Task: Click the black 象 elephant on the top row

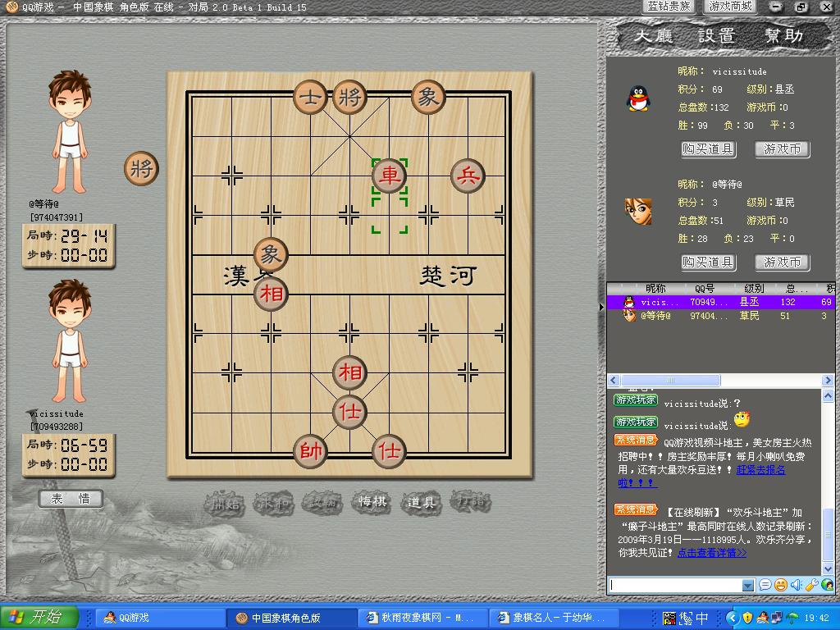Action: [x=428, y=97]
